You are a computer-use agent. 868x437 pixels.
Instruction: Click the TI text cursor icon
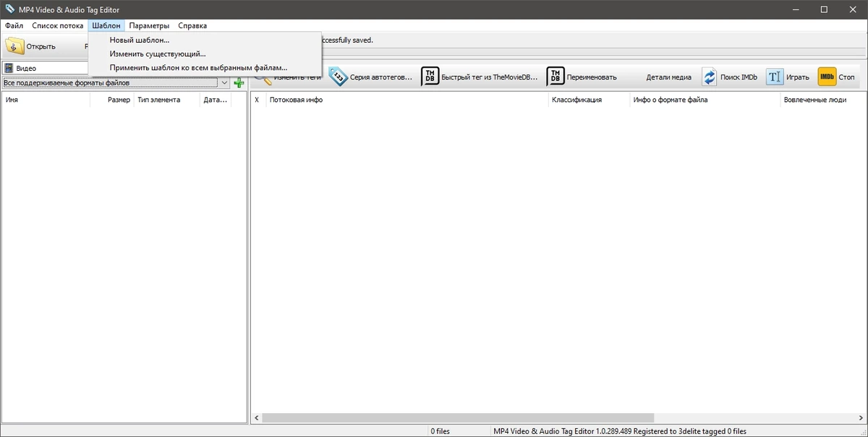(x=775, y=77)
